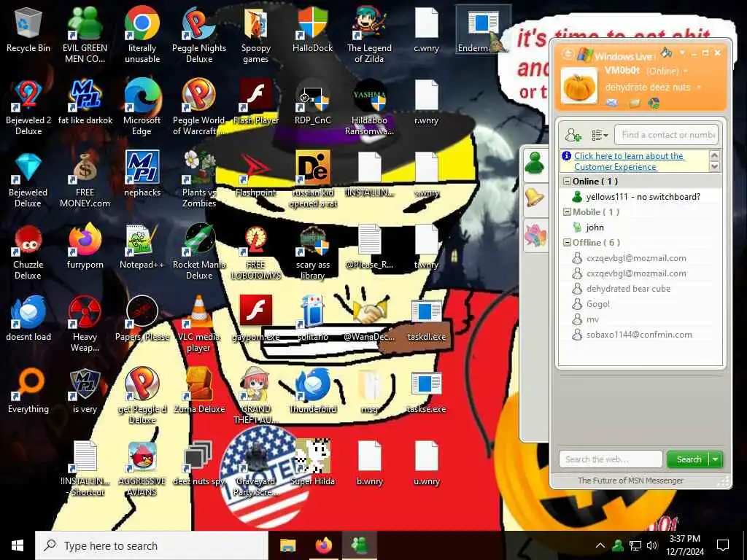
Task: Open Chuzzle Deluxe icon
Action: [x=28, y=252]
